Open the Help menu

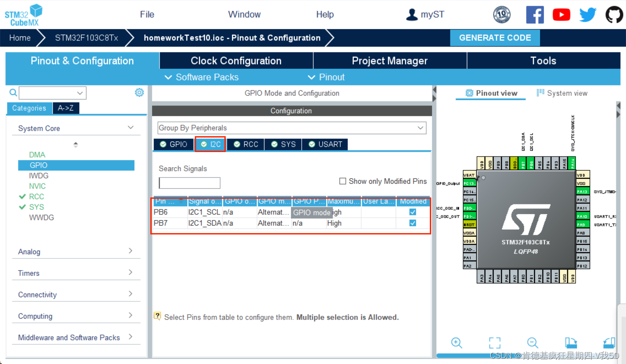coord(325,15)
